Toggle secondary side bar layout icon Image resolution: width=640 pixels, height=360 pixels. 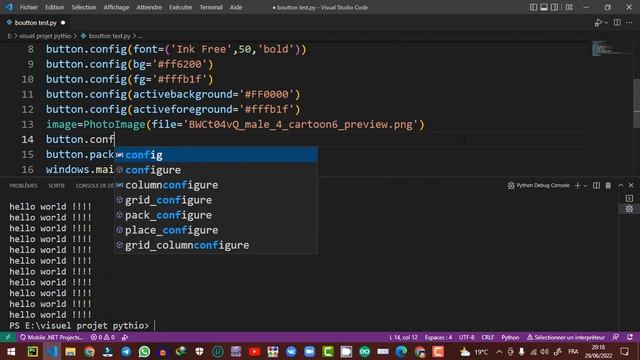pyautogui.click(x=554, y=7)
